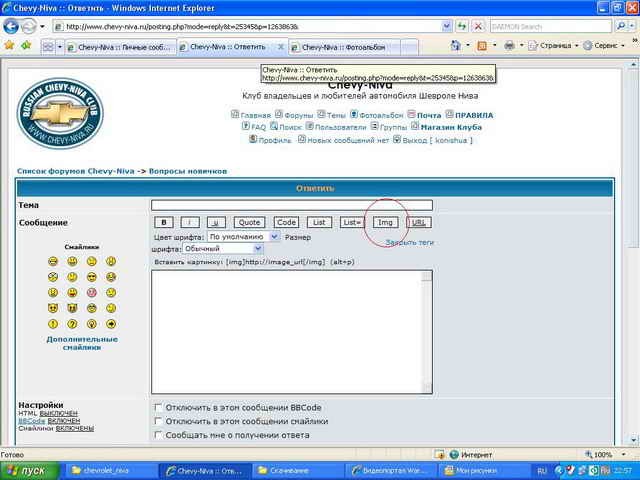Check 'Отключить в этом сообщении смайлики'
The image size is (640, 480).
(158, 422)
